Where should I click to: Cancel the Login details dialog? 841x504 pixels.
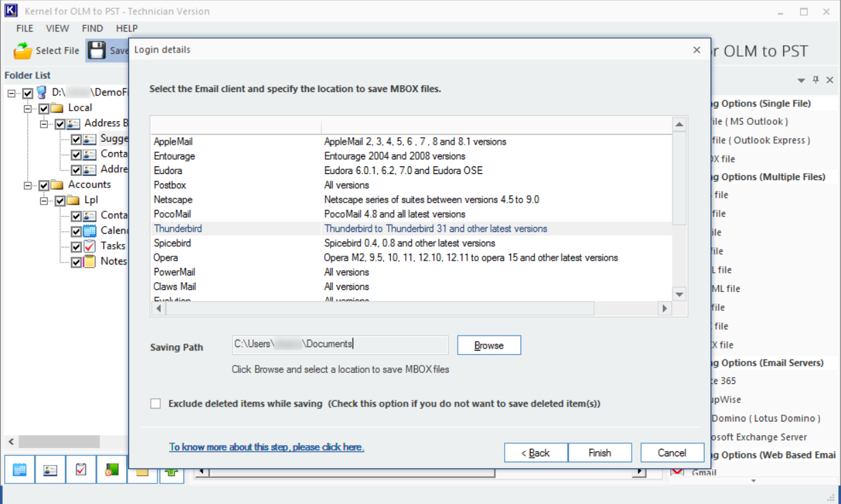(672, 453)
